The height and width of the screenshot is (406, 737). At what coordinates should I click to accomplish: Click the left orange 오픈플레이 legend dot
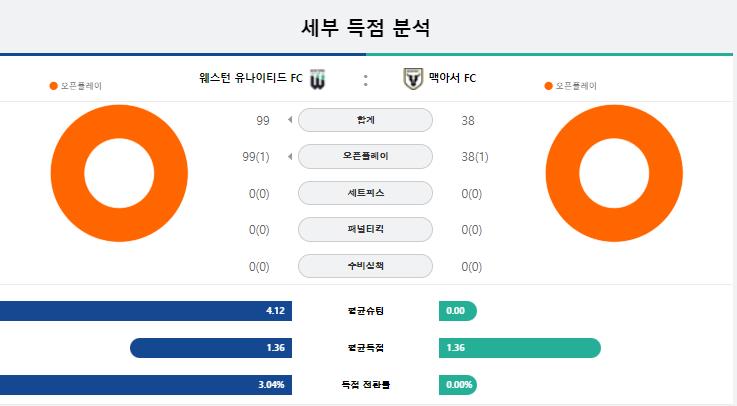[x=54, y=86]
